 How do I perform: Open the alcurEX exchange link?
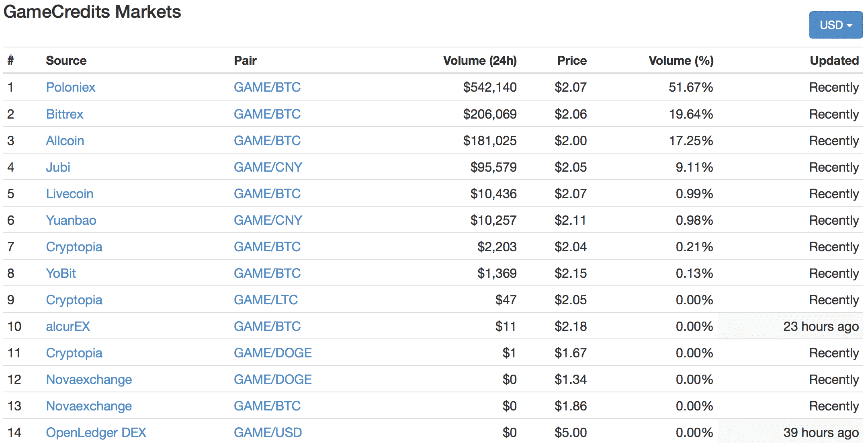pyautogui.click(x=68, y=326)
